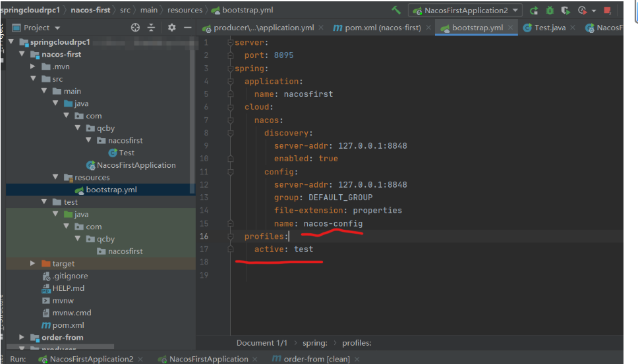Image resolution: width=638 pixels, height=364 pixels.
Task: Fold the 'config:' block in gutter
Action: pyautogui.click(x=230, y=172)
